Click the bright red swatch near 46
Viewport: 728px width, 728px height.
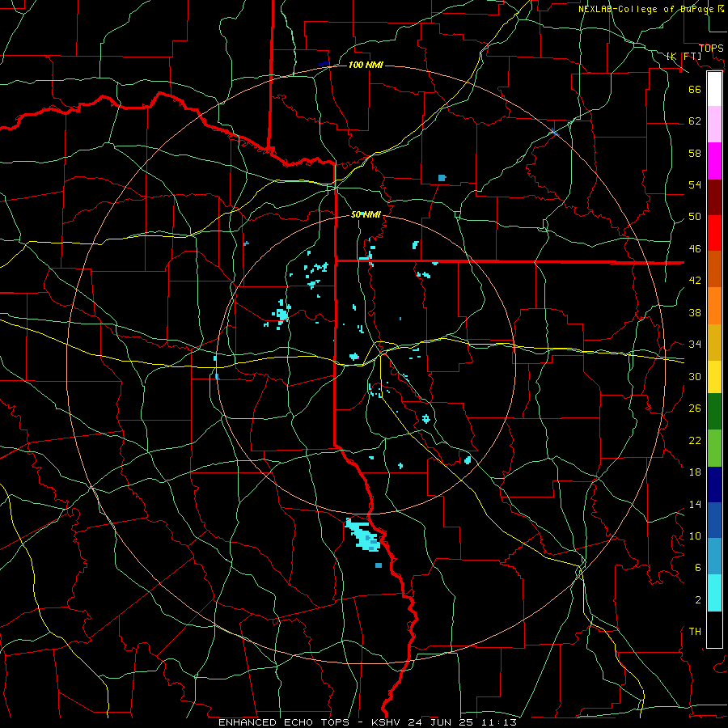click(714, 233)
